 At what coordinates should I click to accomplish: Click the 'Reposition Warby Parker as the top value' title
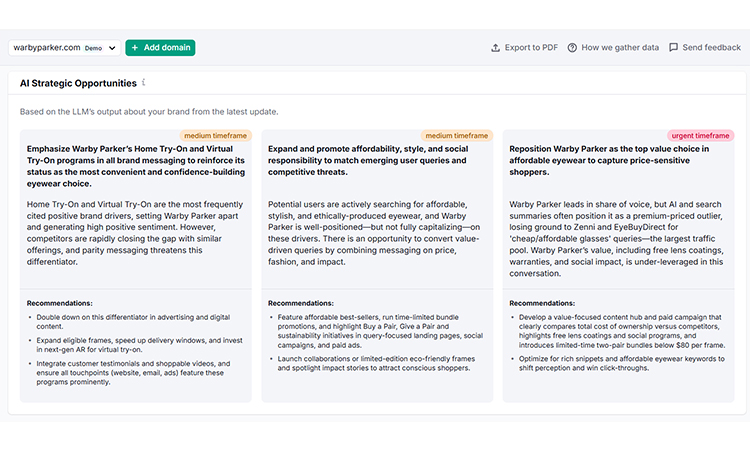609,161
